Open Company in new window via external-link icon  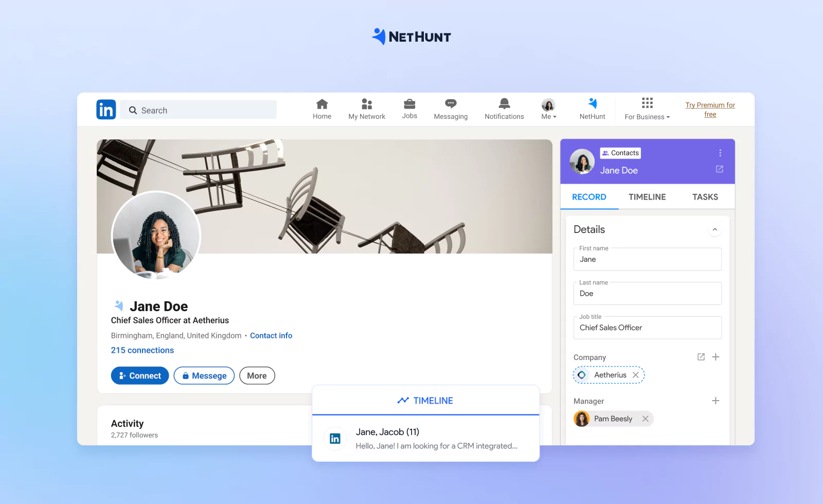[x=701, y=356]
